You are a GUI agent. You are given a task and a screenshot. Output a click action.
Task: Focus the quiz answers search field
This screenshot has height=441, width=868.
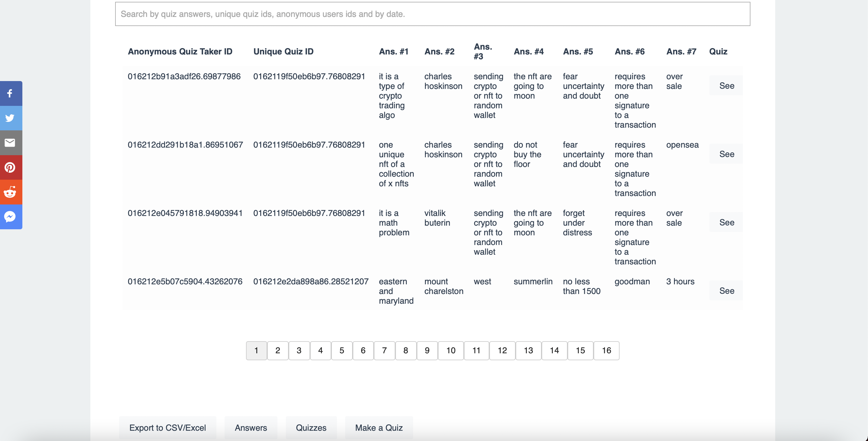click(x=432, y=14)
